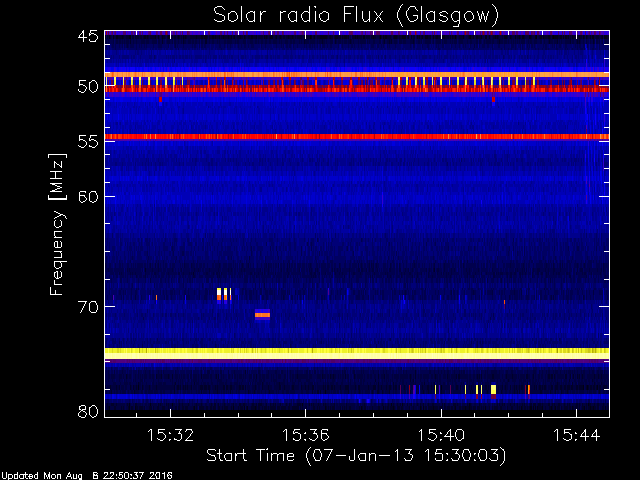Click the '80' frequency tick label
The image size is (640, 480).
click(x=88, y=411)
